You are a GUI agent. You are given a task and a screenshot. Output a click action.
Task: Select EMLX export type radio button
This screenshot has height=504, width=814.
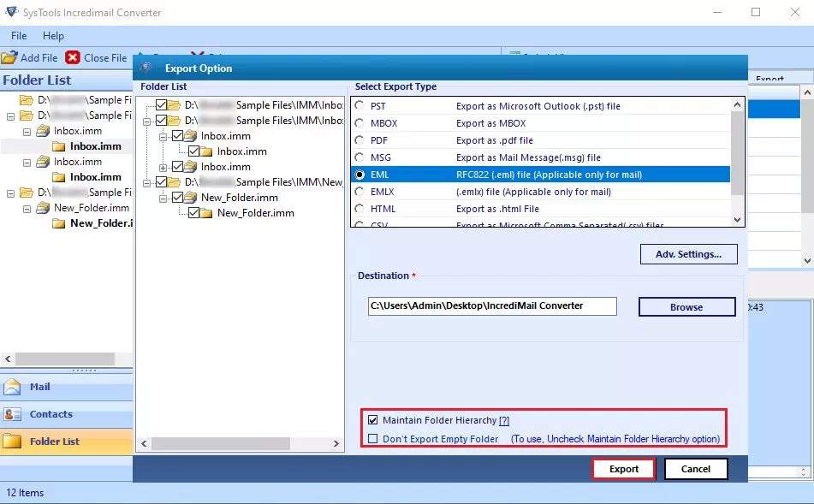359,192
